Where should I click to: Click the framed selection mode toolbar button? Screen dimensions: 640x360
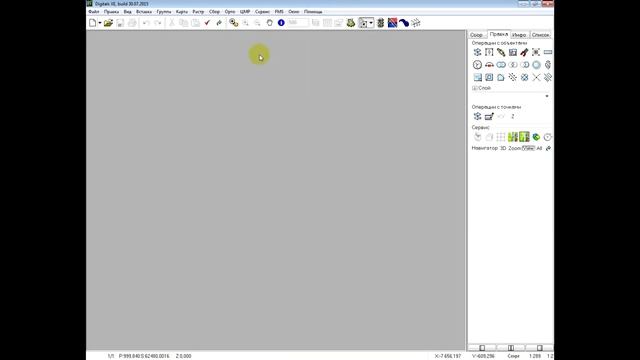click(363, 23)
